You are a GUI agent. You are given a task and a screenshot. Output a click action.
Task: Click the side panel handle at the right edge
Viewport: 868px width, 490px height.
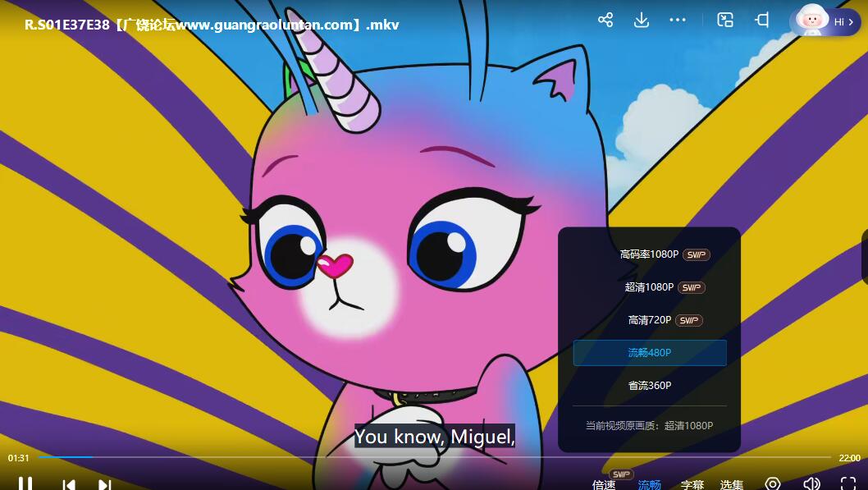865,258
